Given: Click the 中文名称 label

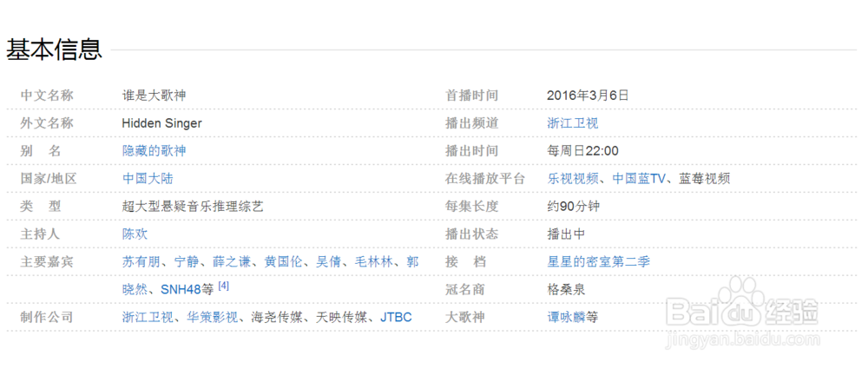Looking at the screenshot, I should (47, 96).
